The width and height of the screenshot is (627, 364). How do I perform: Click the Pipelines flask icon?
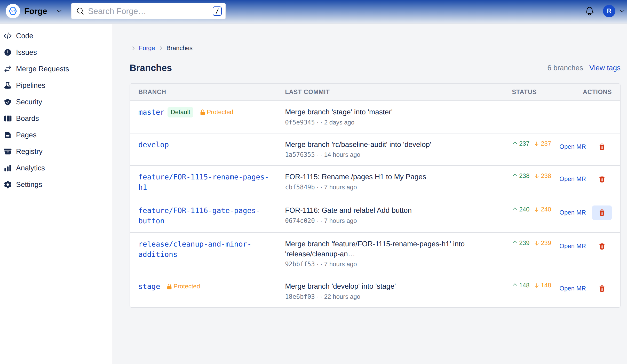point(8,85)
